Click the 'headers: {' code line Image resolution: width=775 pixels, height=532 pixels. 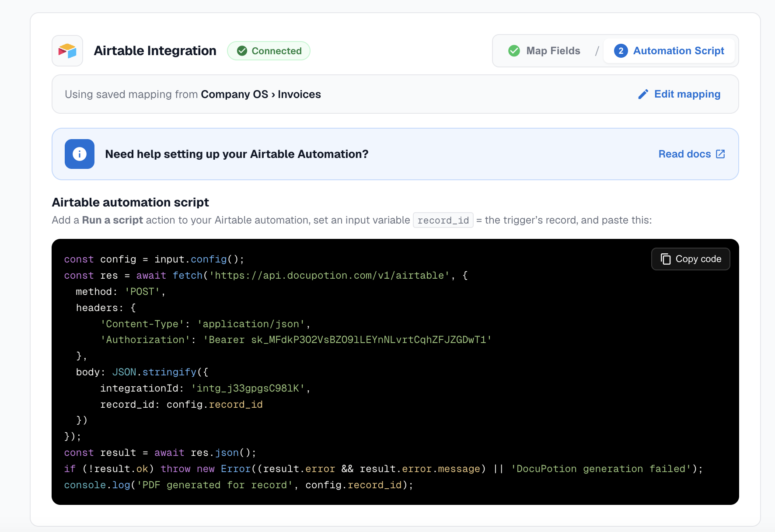(x=106, y=308)
